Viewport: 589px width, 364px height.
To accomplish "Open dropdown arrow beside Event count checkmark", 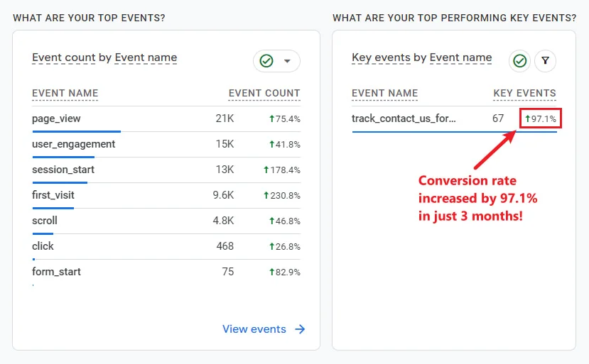I will pyautogui.click(x=287, y=61).
